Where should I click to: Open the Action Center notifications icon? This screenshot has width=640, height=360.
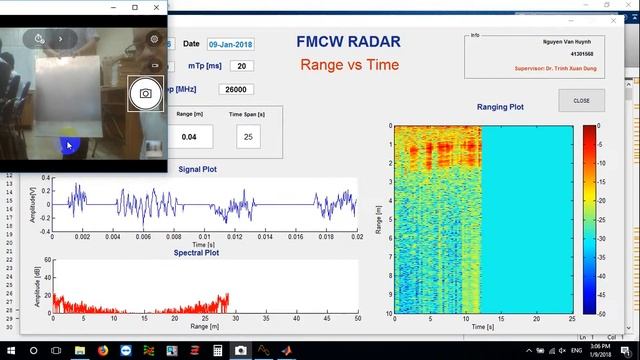click(625, 351)
